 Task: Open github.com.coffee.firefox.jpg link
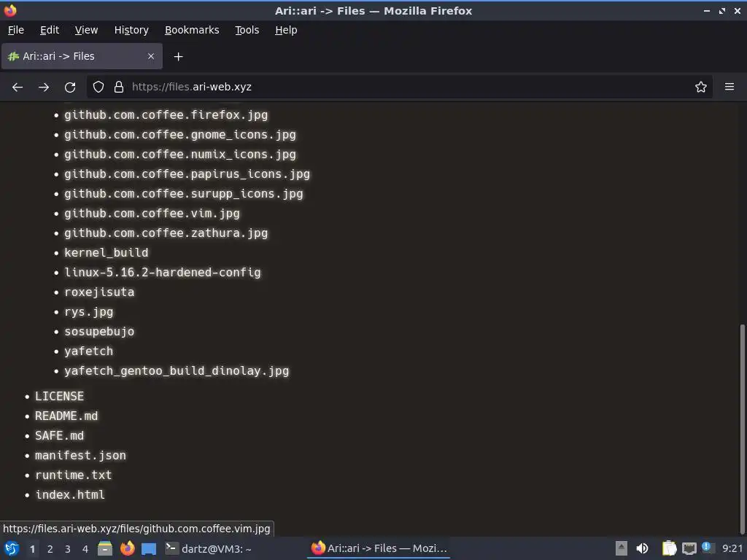pyautogui.click(x=166, y=115)
